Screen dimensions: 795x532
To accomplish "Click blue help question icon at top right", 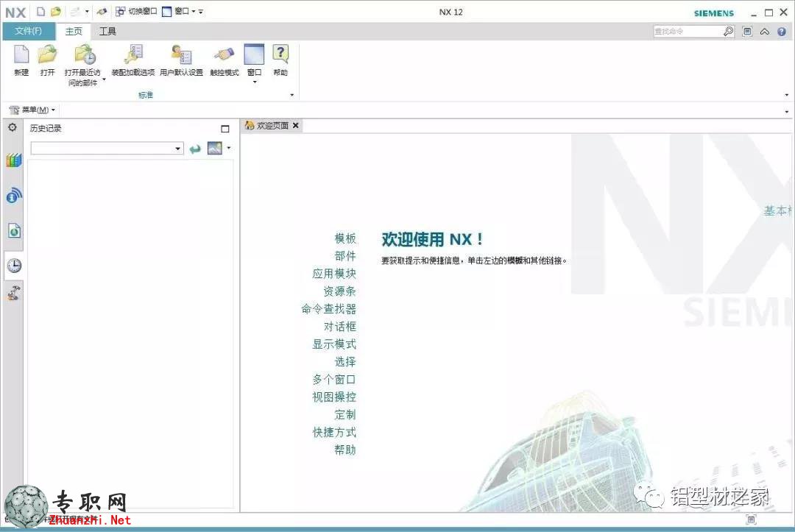I will 782,32.
